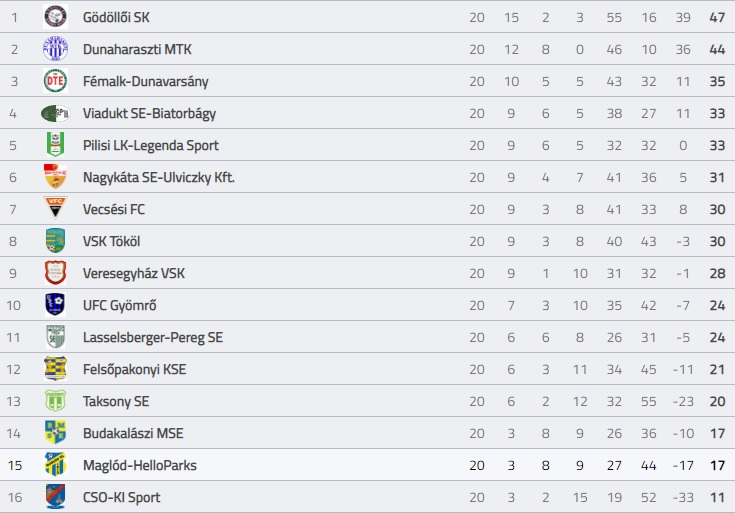
Task: Click the CSO-KI Sport crest
Action: tap(55, 497)
